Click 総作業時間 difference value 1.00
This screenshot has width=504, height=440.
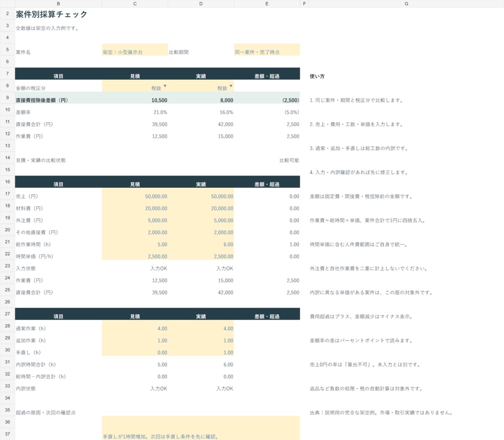(x=294, y=244)
